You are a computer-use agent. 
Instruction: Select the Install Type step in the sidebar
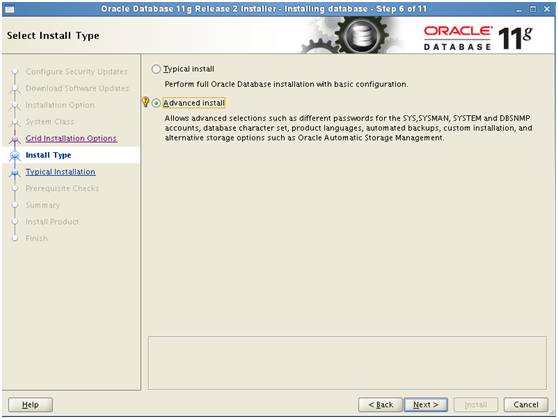[48, 155]
